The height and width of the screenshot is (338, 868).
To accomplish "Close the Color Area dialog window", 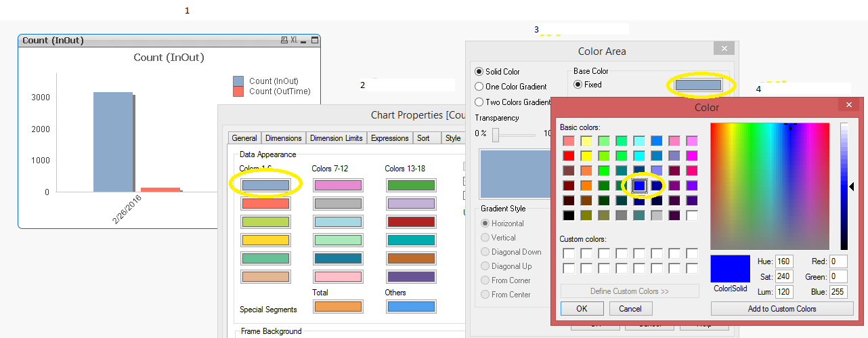I will (x=724, y=48).
